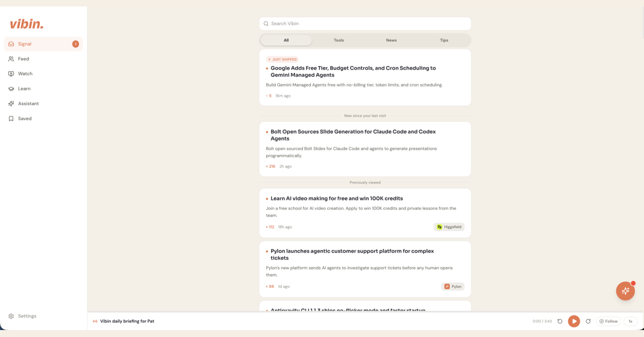Click the Higgsfield source tag

coord(449,227)
